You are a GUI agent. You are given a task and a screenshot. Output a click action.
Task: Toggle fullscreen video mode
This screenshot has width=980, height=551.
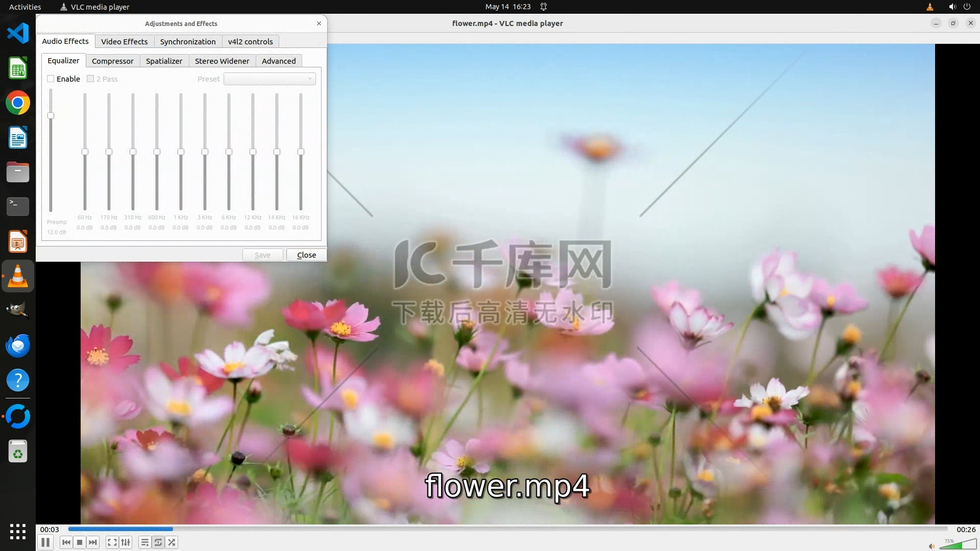[x=112, y=542]
